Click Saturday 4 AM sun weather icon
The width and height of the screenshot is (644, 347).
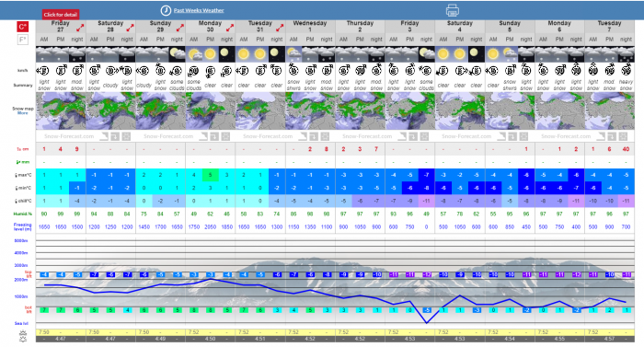coord(443,54)
